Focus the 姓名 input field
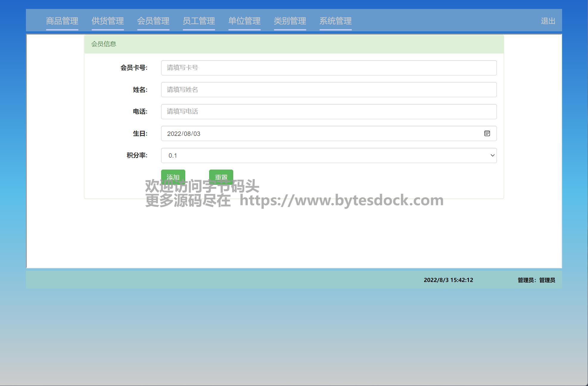Image resolution: width=588 pixels, height=386 pixels. [x=329, y=90]
